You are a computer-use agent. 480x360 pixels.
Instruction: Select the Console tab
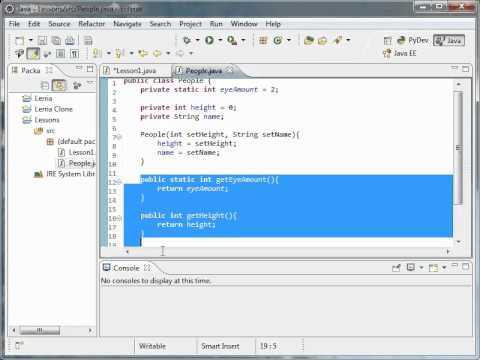coord(126,268)
